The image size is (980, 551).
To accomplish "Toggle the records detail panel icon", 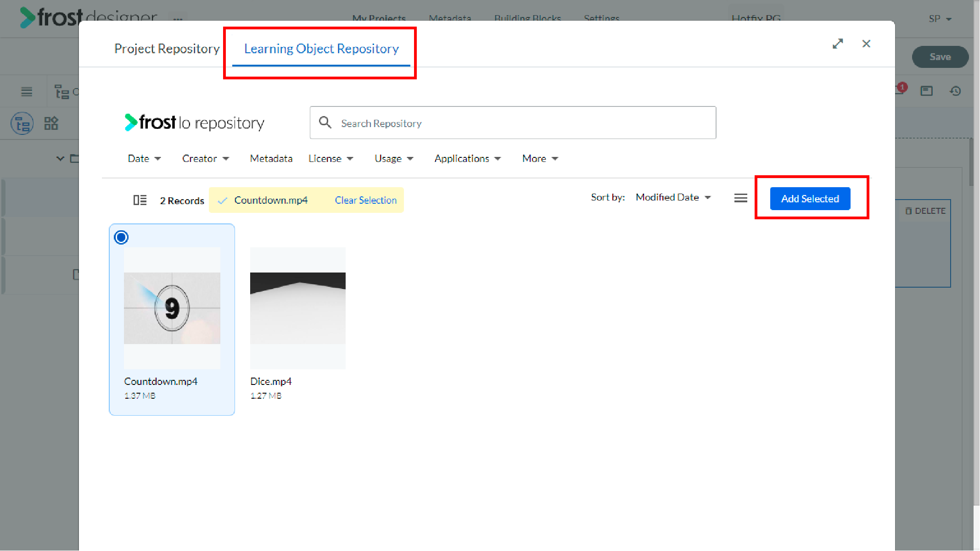I will pyautogui.click(x=140, y=200).
